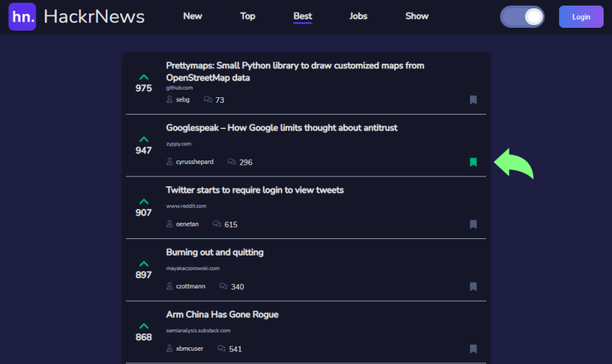Bookmark the Burning out and quitting story
The image size is (612, 364).
pos(473,287)
